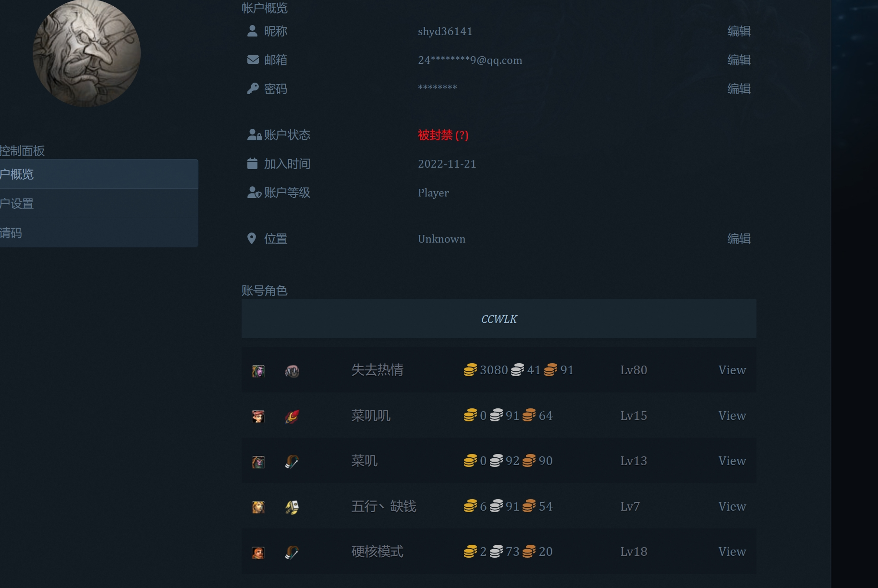The image size is (878, 588).
Task: Click the account level icon beside 账户等级
Action: point(254,192)
